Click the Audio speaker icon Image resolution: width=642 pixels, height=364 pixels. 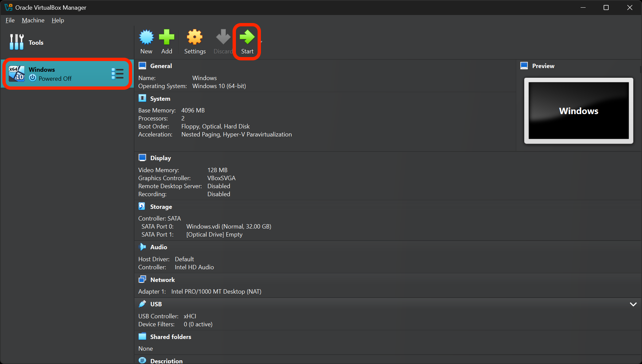(142, 247)
